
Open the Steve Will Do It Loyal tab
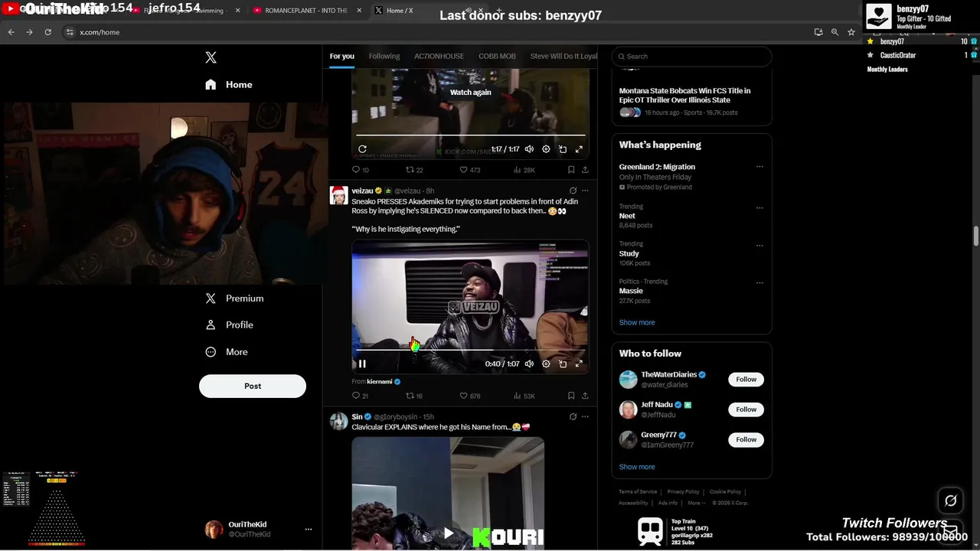click(x=563, y=56)
